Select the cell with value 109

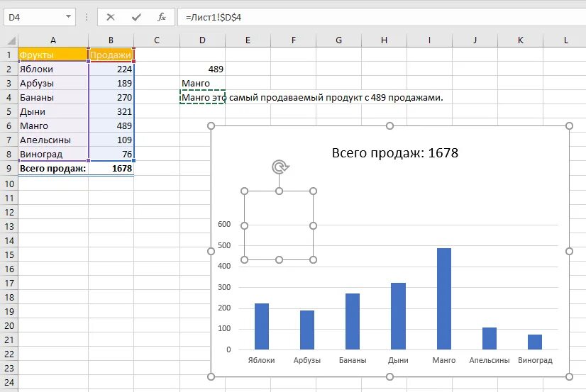click(x=111, y=140)
